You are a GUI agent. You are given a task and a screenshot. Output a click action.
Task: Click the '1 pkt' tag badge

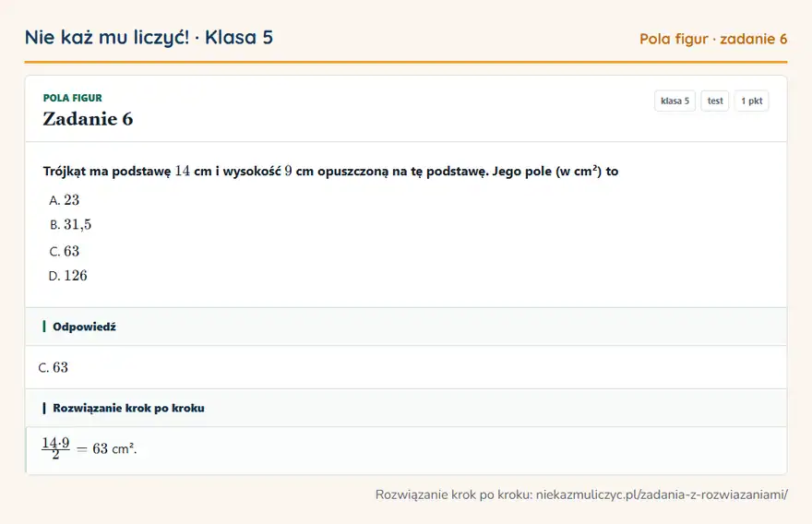click(751, 101)
